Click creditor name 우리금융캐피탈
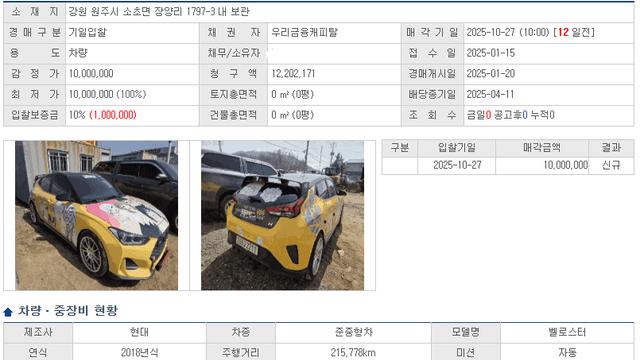 click(x=304, y=32)
